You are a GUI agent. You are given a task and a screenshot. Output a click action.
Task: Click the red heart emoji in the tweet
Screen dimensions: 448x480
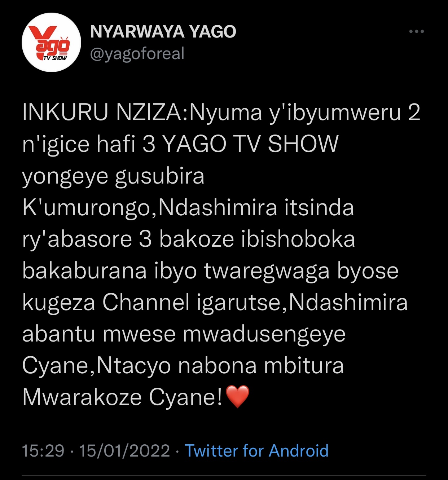pos(237,396)
